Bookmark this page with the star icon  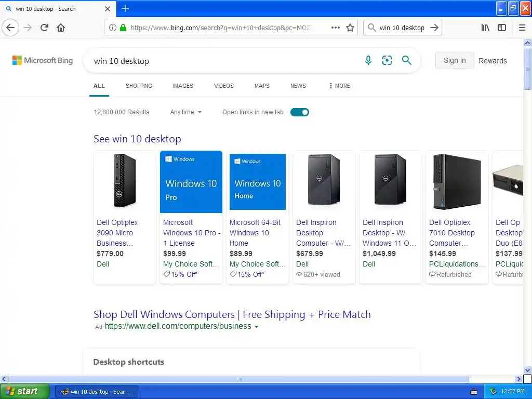[x=350, y=28]
